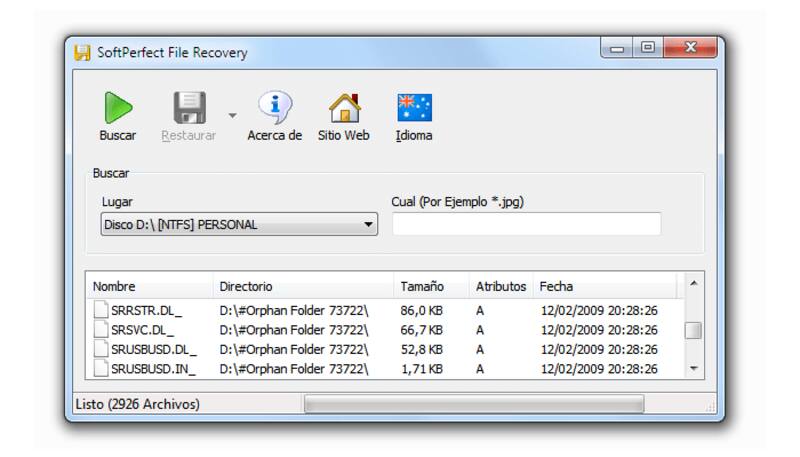Open Sitio Web house icon

tap(344, 108)
